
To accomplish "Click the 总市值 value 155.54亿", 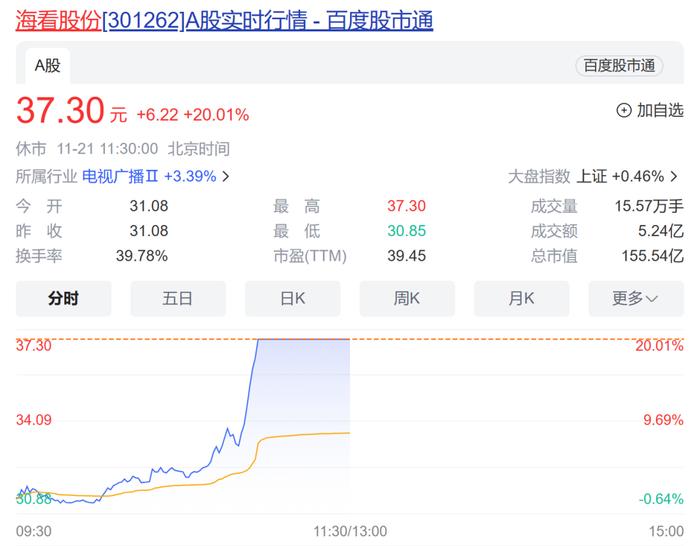I will coord(652,256).
